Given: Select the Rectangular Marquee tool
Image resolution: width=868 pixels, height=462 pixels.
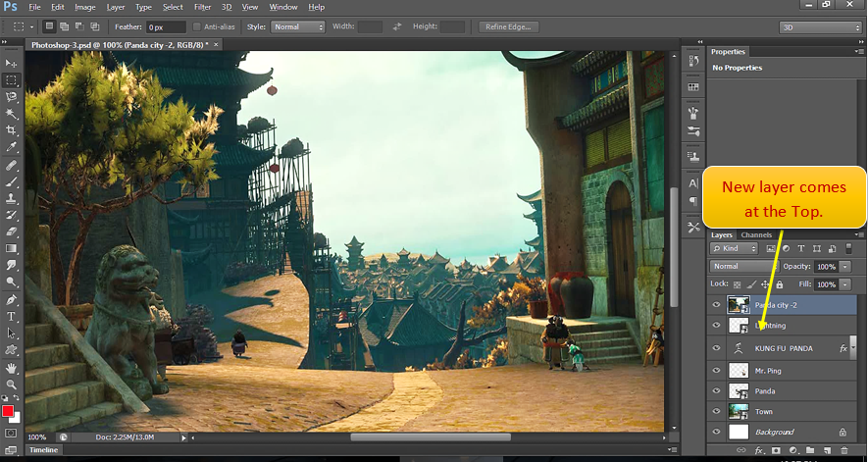Looking at the screenshot, I should 11,80.
